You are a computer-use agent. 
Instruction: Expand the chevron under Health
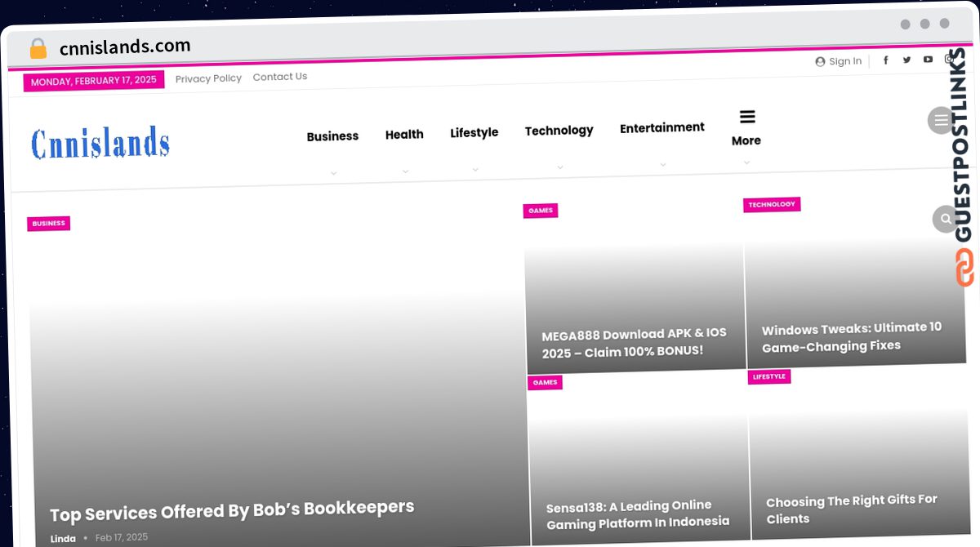(x=405, y=171)
